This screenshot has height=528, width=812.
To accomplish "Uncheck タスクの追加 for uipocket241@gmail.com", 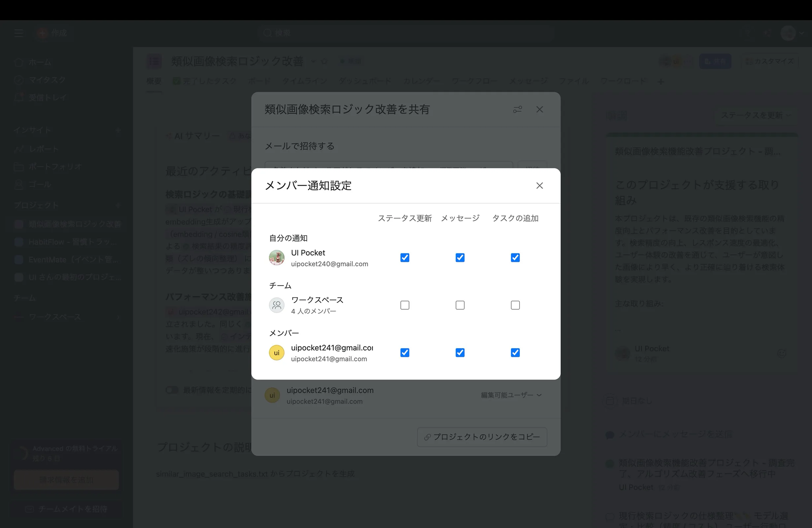I will tap(515, 352).
